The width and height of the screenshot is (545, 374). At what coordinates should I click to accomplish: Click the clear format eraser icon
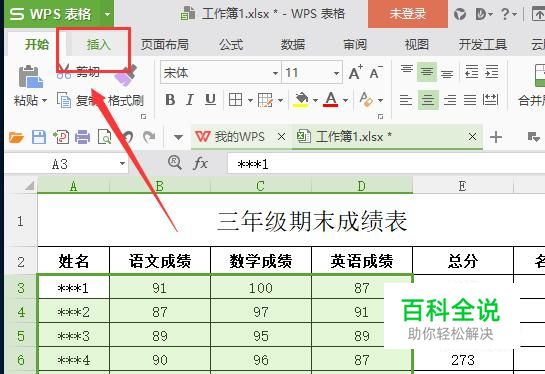coord(366,99)
